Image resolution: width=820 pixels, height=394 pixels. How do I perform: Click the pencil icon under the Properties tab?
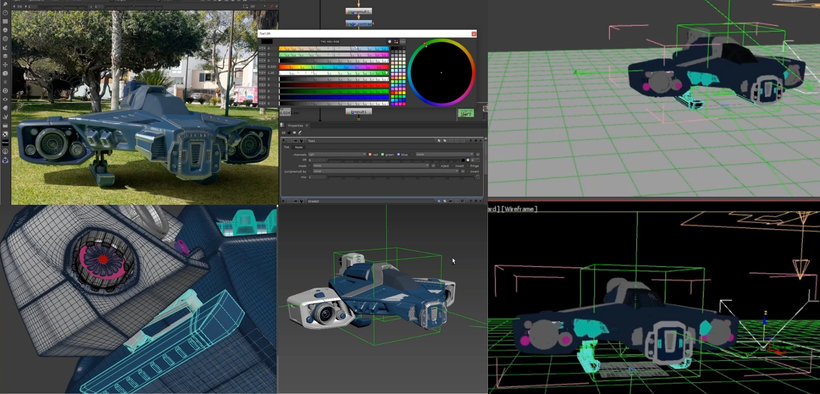click(300, 132)
